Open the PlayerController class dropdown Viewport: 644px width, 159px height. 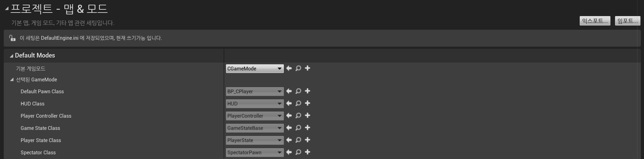pos(255,116)
